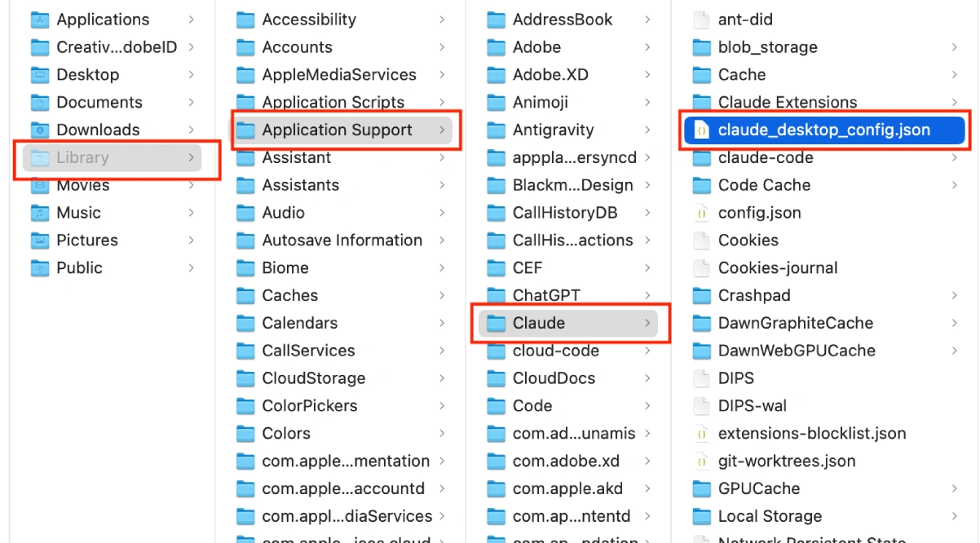
Task: Click the Public folder icon
Action: [x=40, y=267]
